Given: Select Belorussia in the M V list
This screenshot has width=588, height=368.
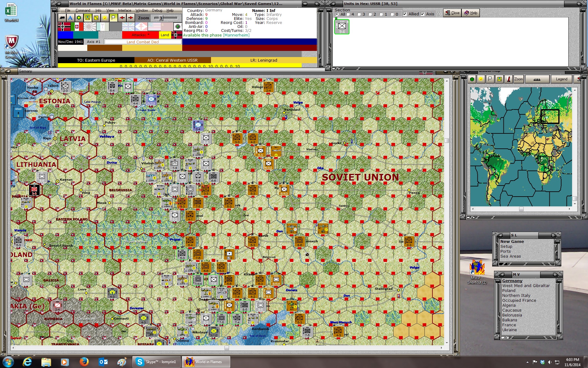Looking at the screenshot, I should click(512, 315).
